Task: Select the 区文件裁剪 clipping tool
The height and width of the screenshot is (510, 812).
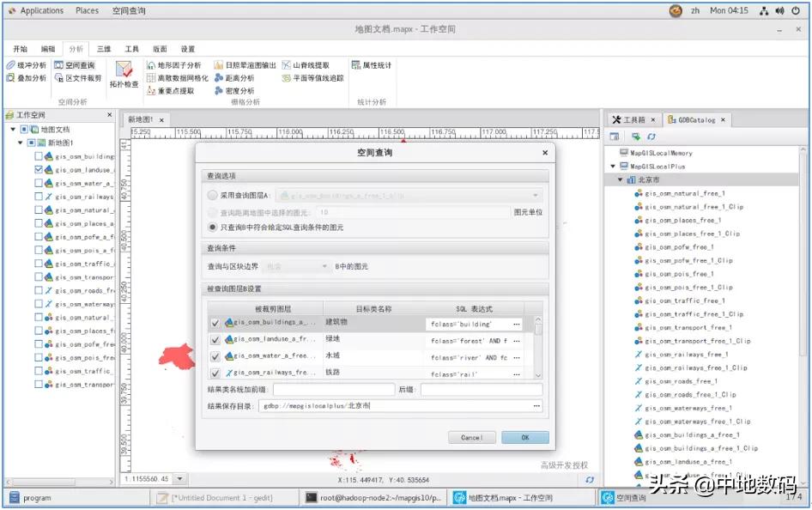Action: click(x=77, y=78)
